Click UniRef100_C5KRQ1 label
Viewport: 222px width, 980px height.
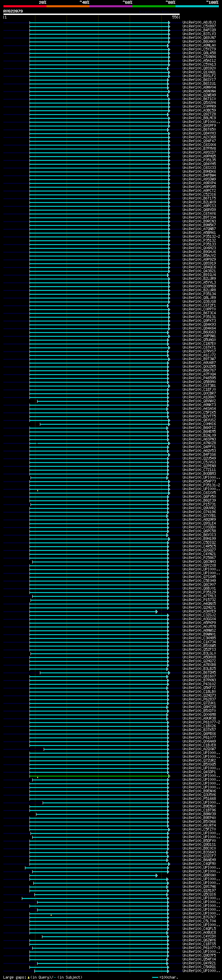click(199, 967)
